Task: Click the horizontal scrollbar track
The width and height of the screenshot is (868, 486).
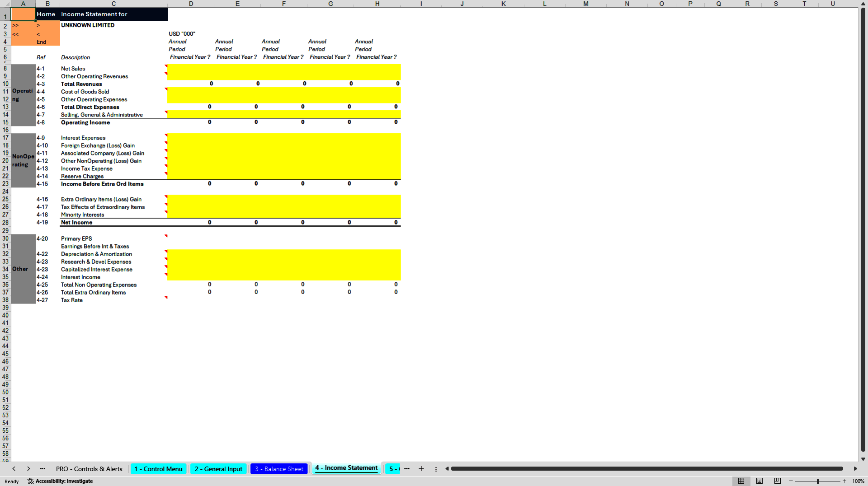Action: click(647, 469)
